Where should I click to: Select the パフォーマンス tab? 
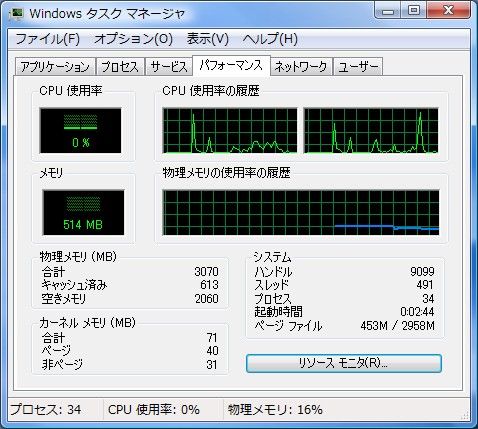click(231, 65)
